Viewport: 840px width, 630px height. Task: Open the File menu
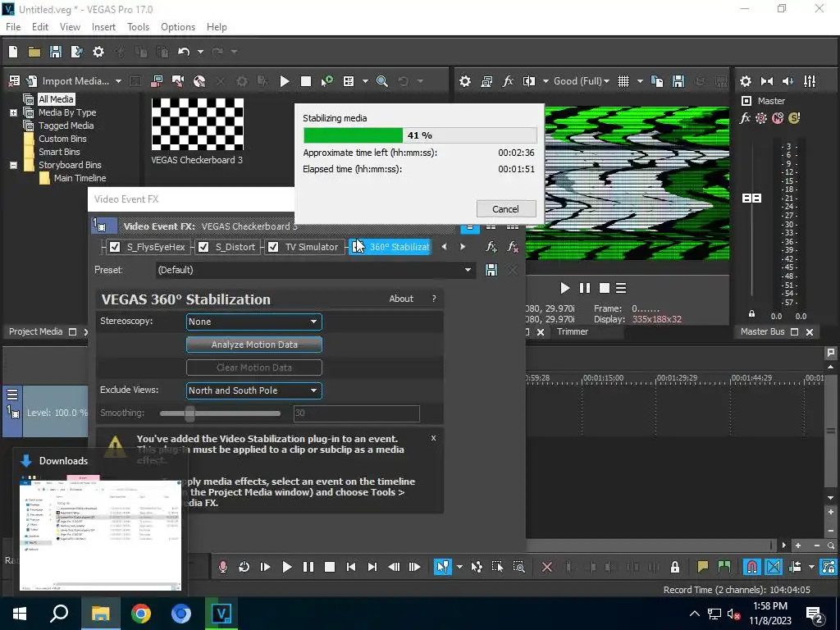pyautogui.click(x=13, y=27)
